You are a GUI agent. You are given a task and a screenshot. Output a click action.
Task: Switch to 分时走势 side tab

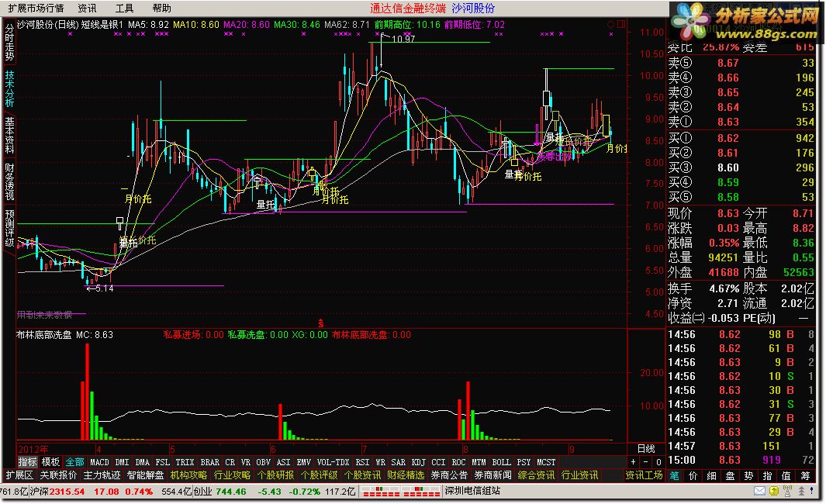click(x=9, y=42)
